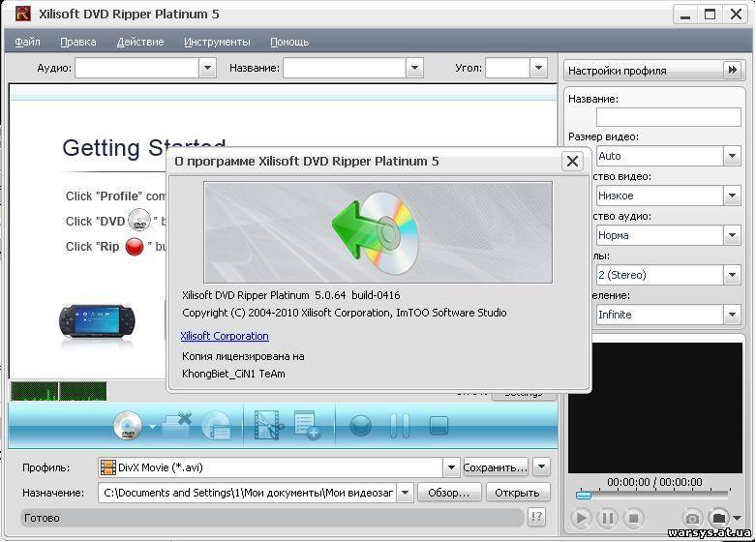
Task: Click the red Rip icon in Getting Started
Action: coord(134,247)
